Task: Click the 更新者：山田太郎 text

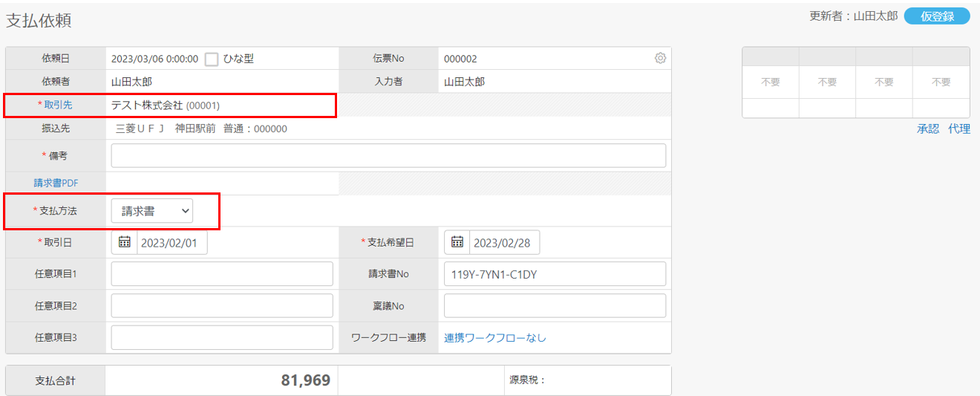Action: 853,16
